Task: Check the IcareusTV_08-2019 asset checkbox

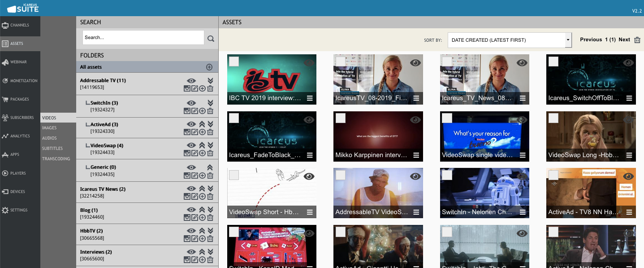Action: click(341, 62)
